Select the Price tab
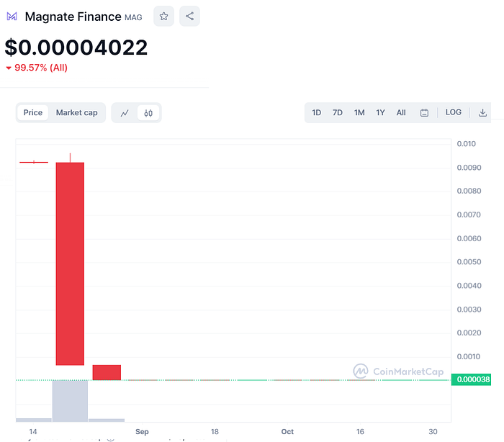 [33, 113]
